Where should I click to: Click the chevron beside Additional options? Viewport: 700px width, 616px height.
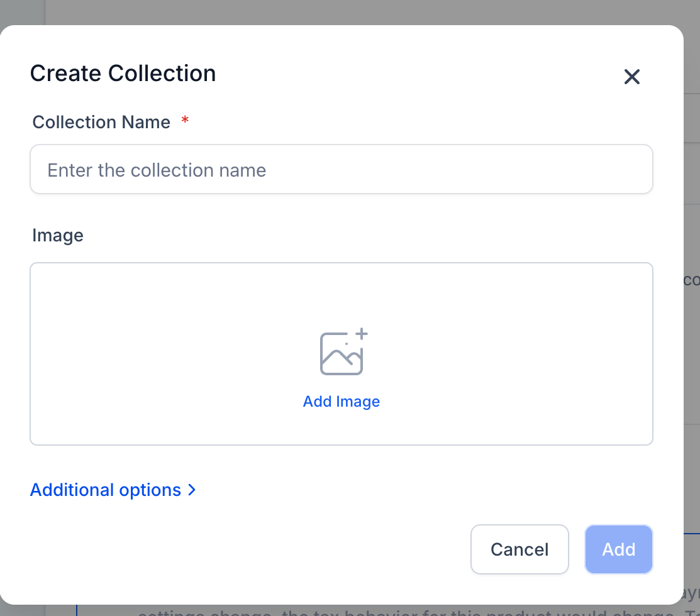point(192,490)
